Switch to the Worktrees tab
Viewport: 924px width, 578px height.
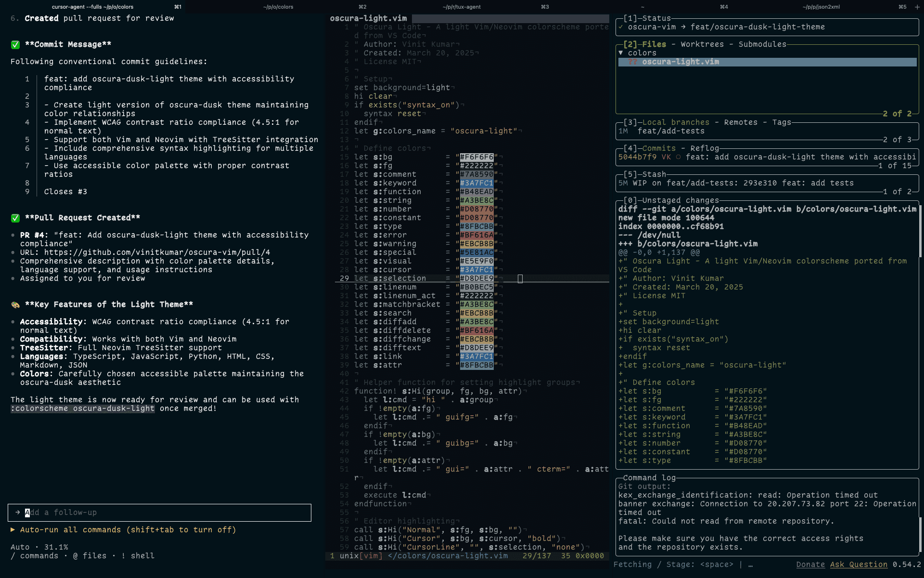[x=702, y=44]
